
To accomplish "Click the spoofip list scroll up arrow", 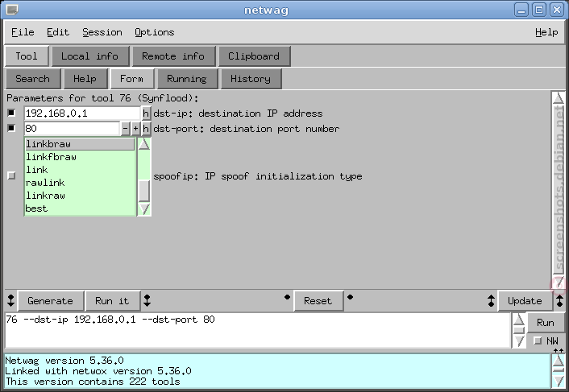I will point(144,144).
